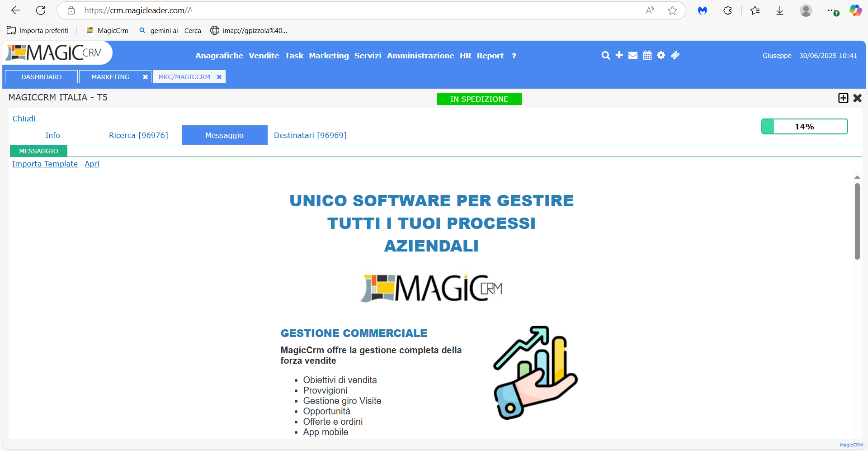Click the Apri link

92,164
